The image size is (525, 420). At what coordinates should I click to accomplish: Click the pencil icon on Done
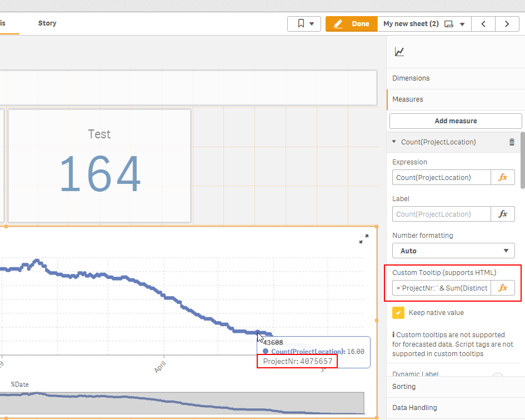338,24
